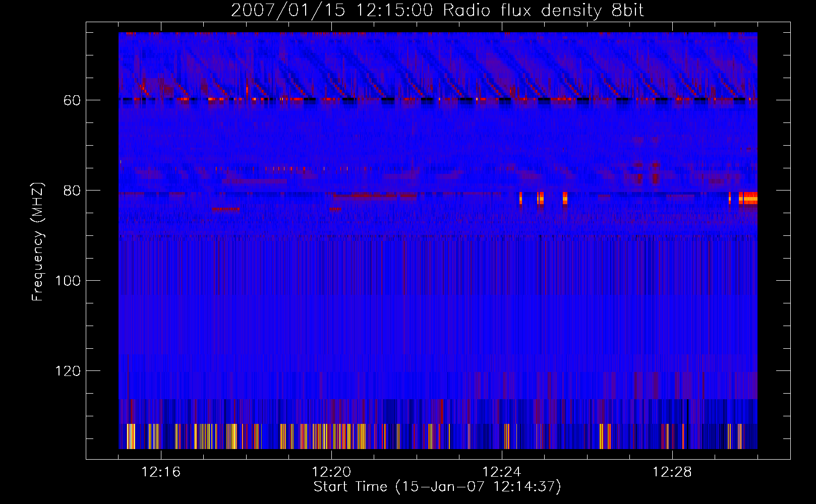Image resolution: width=816 pixels, height=504 pixels.
Task: Click the 100 frequency tick label
Action: (x=68, y=281)
